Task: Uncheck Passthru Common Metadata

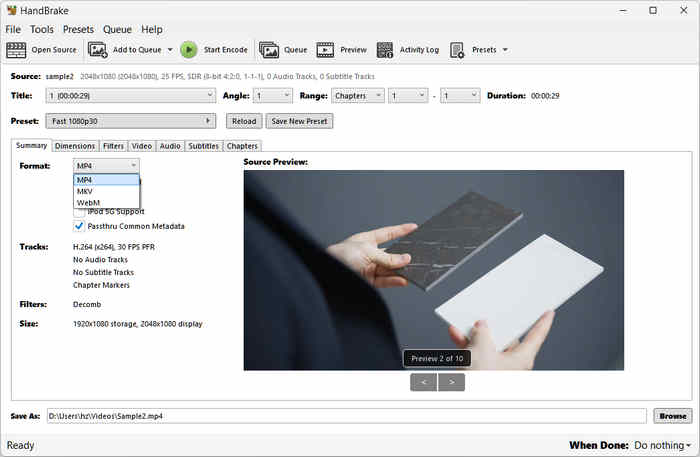Action: coord(79,226)
